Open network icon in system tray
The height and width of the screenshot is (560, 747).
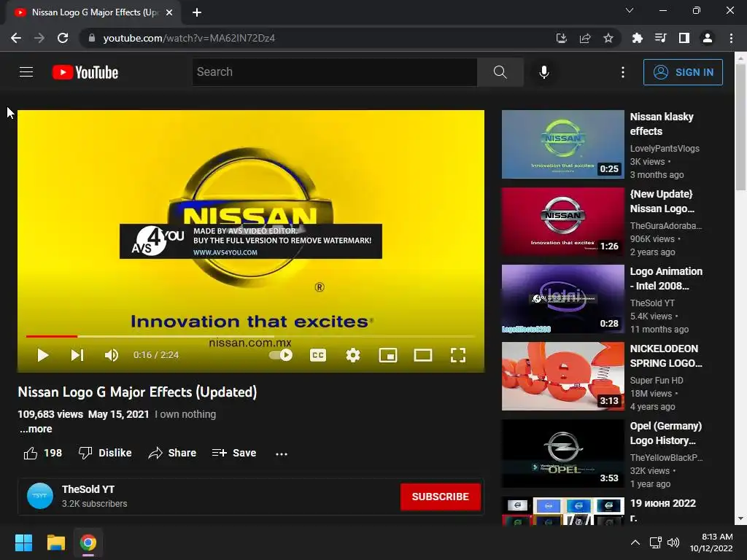(x=656, y=542)
